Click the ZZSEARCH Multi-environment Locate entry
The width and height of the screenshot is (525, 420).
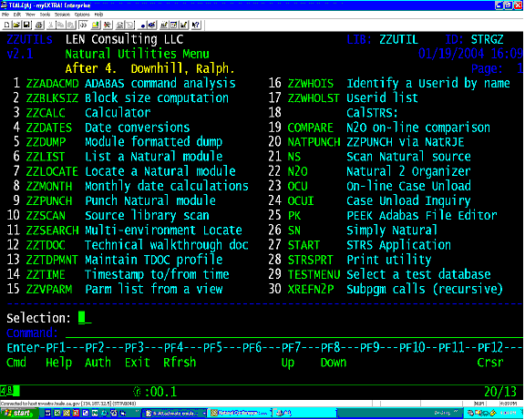coord(124,230)
